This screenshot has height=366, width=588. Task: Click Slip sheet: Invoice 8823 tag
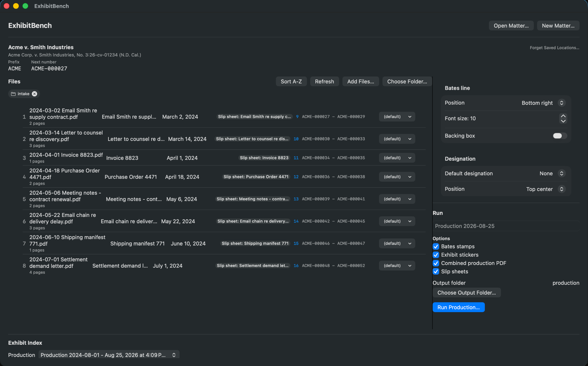(x=264, y=158)
